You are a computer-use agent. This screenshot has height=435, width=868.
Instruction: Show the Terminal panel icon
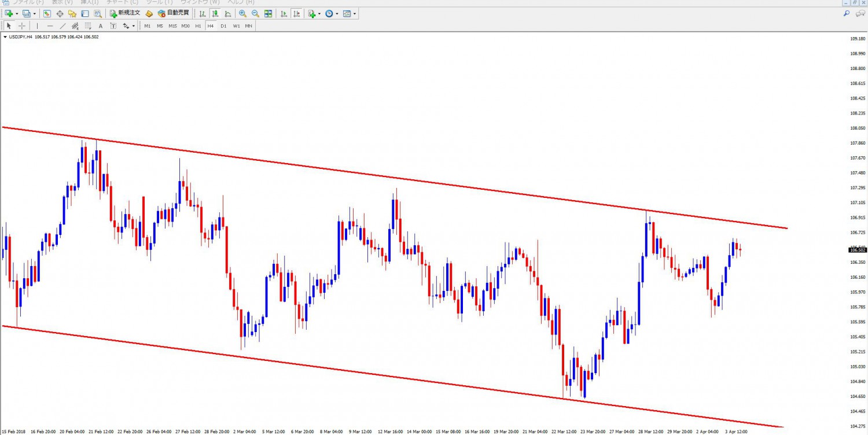coord(85,13)
